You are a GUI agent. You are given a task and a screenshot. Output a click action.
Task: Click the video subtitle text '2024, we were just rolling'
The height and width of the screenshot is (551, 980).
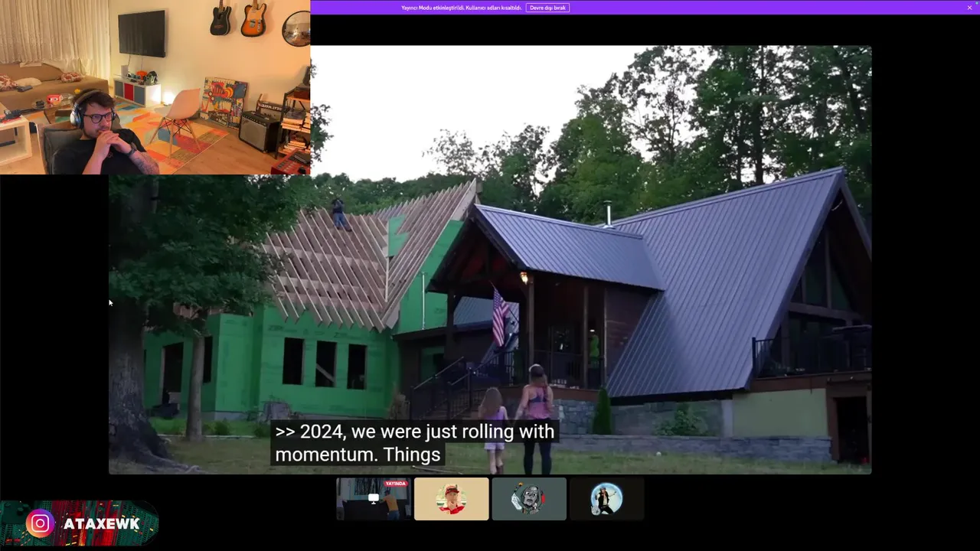408,432
